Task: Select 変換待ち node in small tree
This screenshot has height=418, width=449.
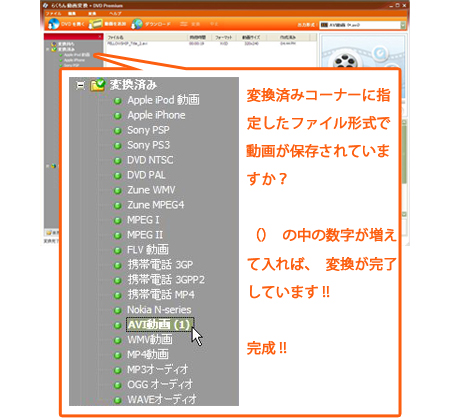Action: coord(63,44)
